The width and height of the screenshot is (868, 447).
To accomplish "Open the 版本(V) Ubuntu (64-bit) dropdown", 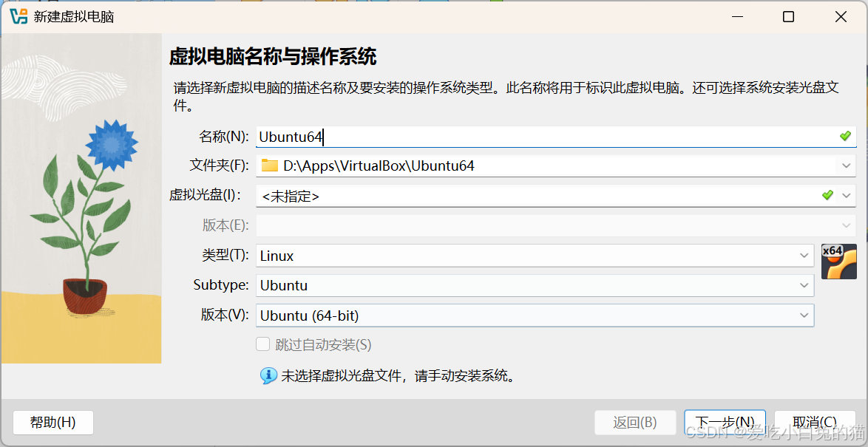I will point(804,315).
